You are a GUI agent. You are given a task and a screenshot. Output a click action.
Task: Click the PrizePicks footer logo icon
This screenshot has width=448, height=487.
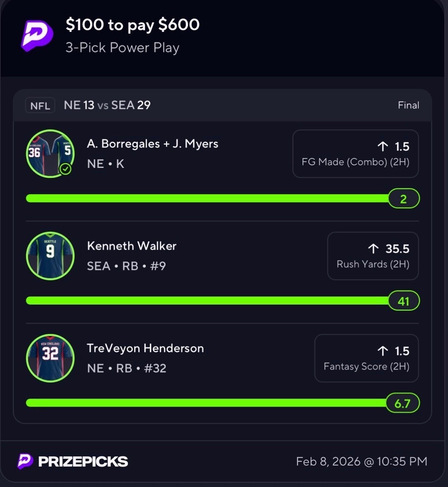click(x=25, y=461)
